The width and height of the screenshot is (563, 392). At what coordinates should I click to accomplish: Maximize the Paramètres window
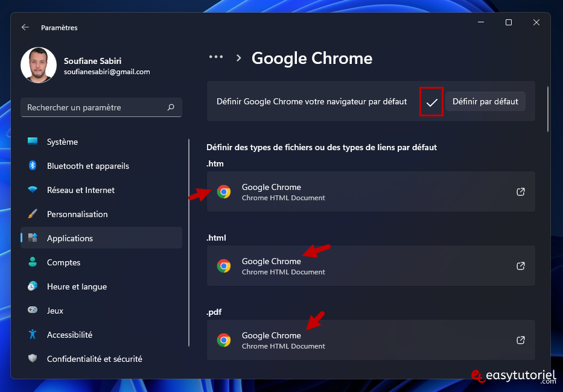(509, 22)
